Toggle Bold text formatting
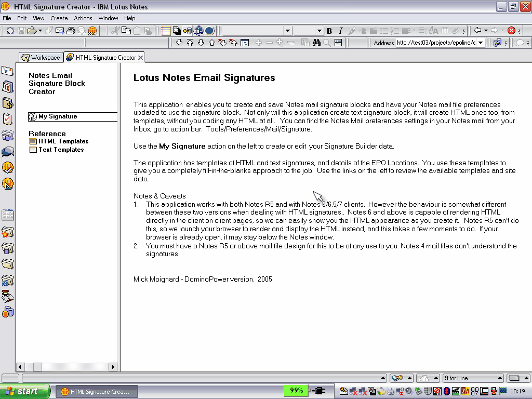Viewport: 532px width, 399px height. pos(329,31)
